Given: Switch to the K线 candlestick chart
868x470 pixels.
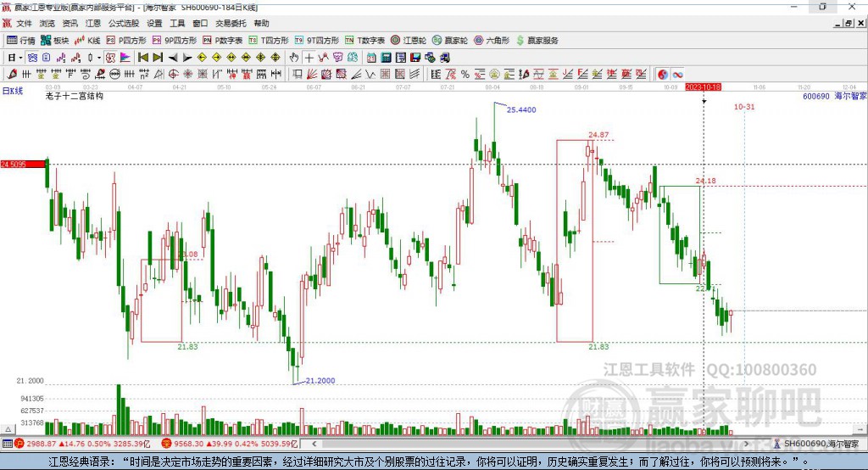Looking at the screenshot, I should click(87, 41).
